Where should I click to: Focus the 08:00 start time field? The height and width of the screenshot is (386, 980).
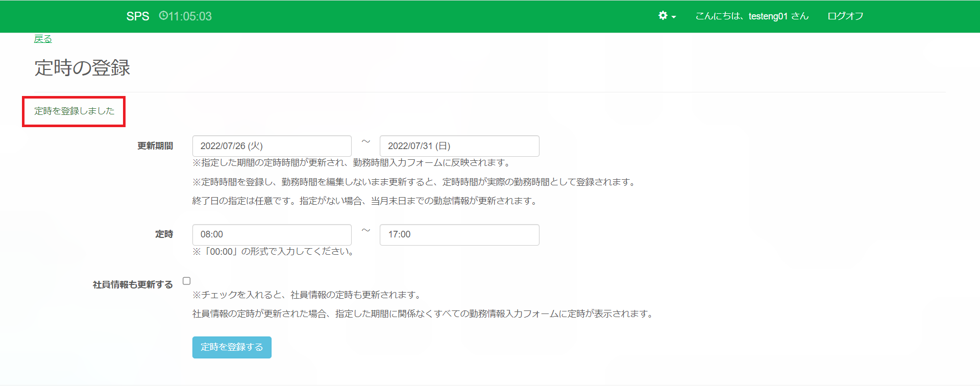point(272,234)
